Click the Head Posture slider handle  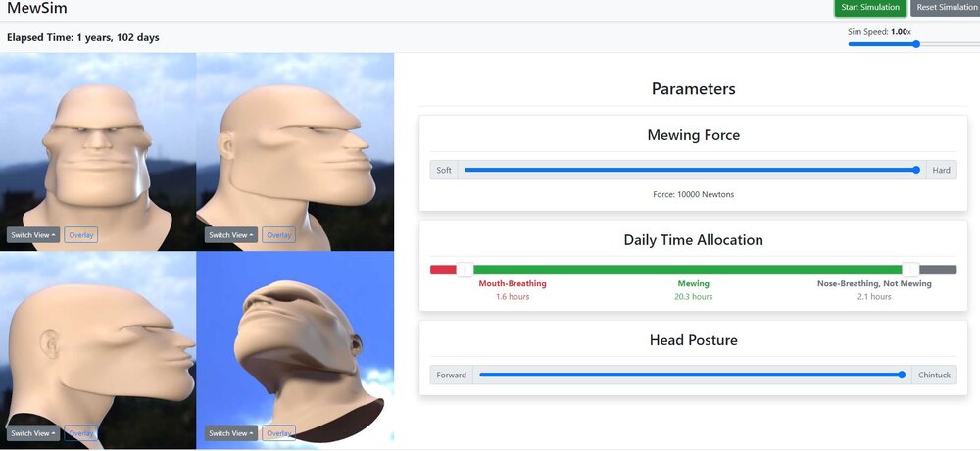(902, 375)
